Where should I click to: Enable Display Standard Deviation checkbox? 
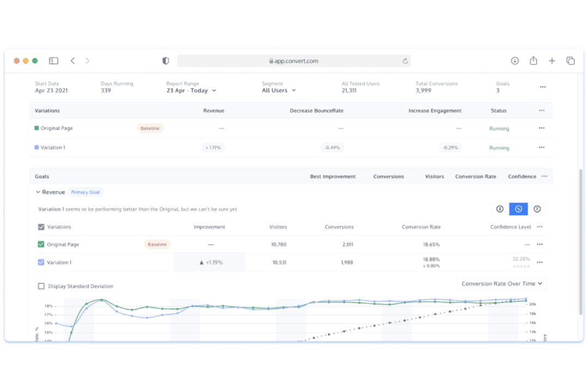41,286
